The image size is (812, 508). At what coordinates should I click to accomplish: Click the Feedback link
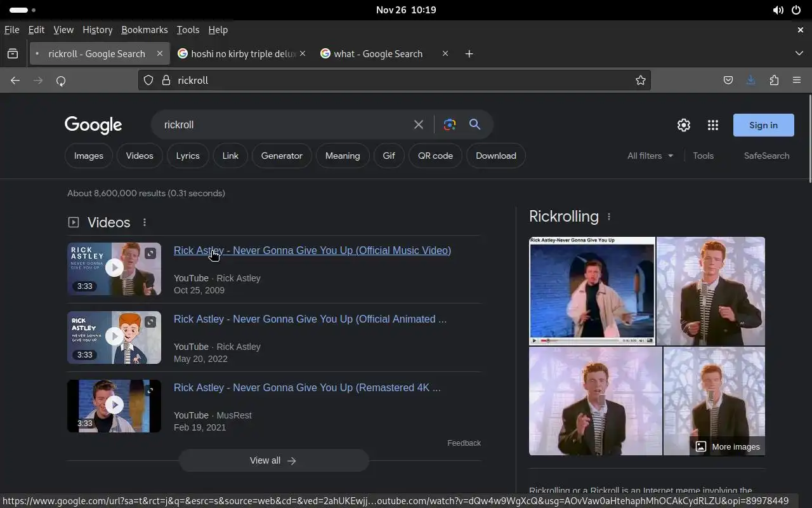[x=464, y=443]
